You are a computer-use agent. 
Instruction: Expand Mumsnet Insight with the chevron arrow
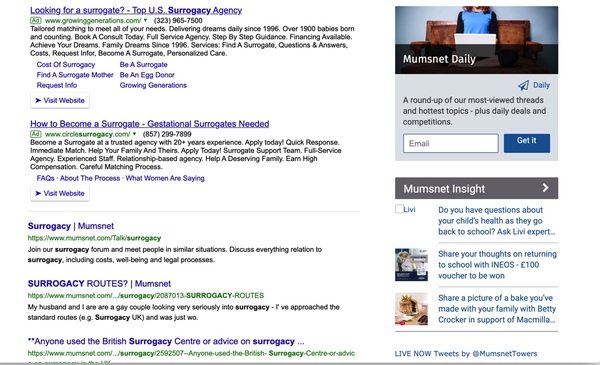pos(545,188)
